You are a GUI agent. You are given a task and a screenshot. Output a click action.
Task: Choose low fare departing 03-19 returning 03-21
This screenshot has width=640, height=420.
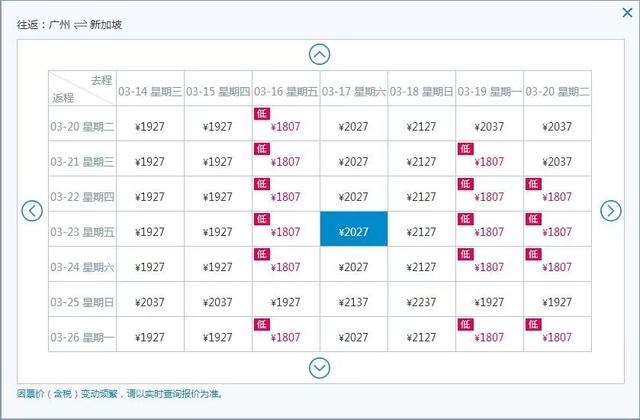489,158
